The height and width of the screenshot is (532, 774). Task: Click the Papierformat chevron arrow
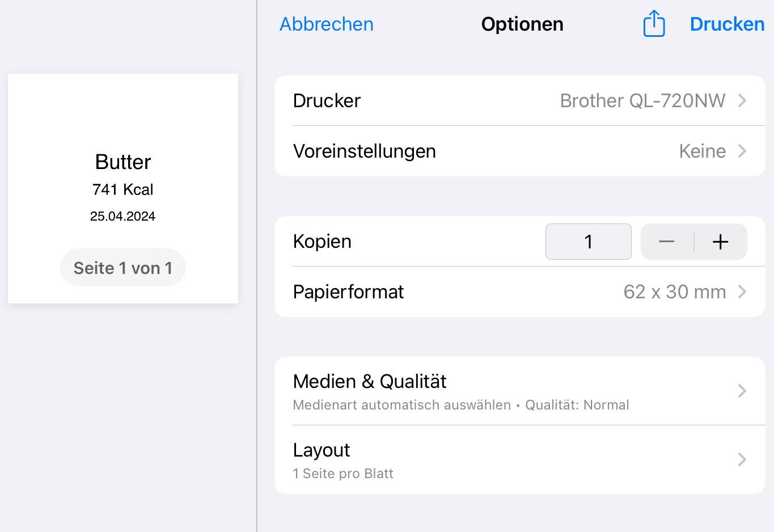(x=742, y=292)
